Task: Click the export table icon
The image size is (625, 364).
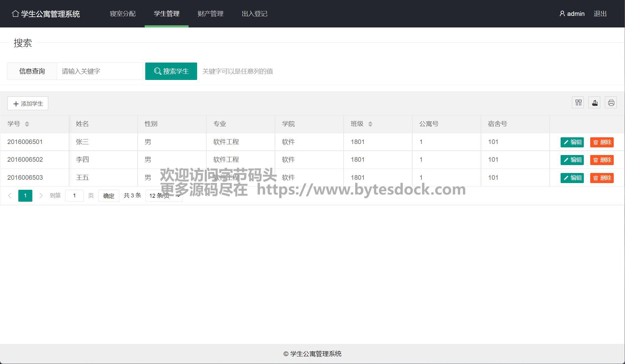Action: pyautogui.click(x=594, y=103)
